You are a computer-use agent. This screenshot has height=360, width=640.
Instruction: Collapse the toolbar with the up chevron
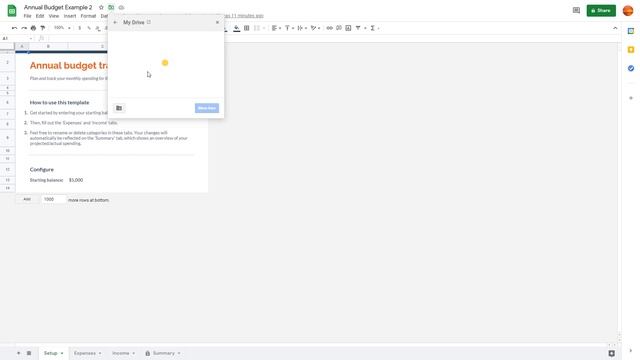coord(615,28)
